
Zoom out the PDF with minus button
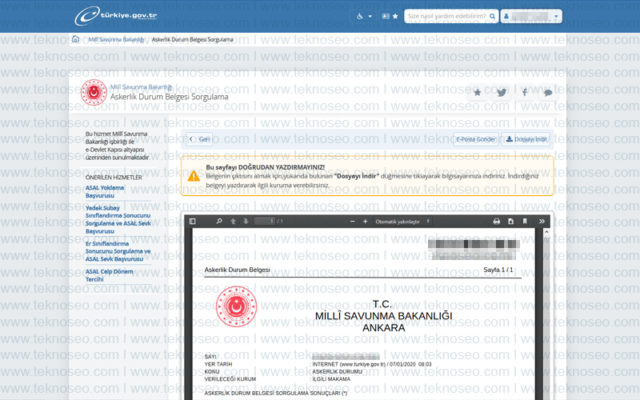(352, 221)
